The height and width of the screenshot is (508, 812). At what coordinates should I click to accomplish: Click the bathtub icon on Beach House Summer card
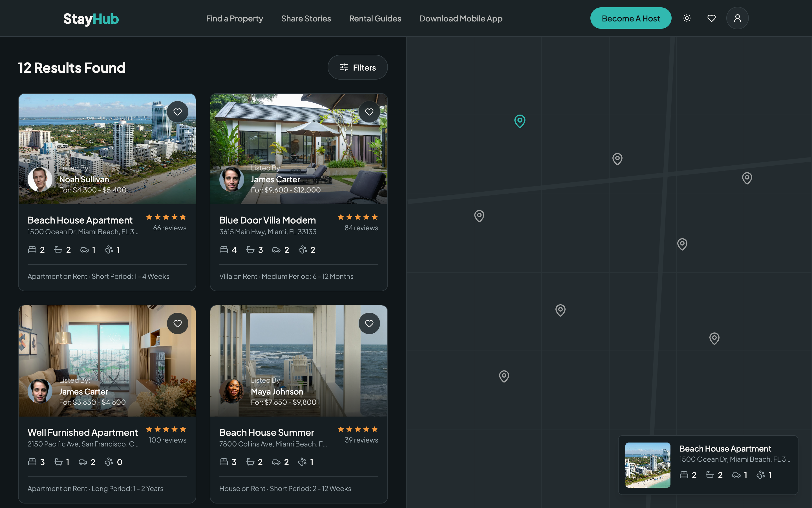250,462
